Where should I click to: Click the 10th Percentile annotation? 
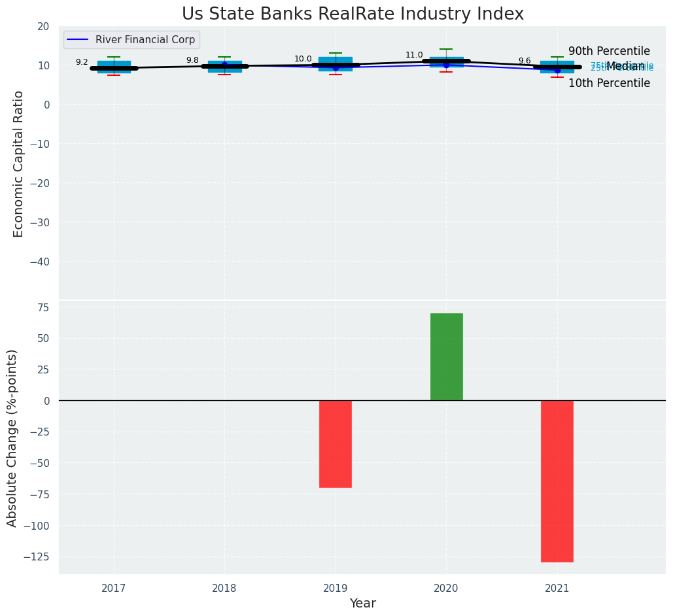click(x=610, y=83)
